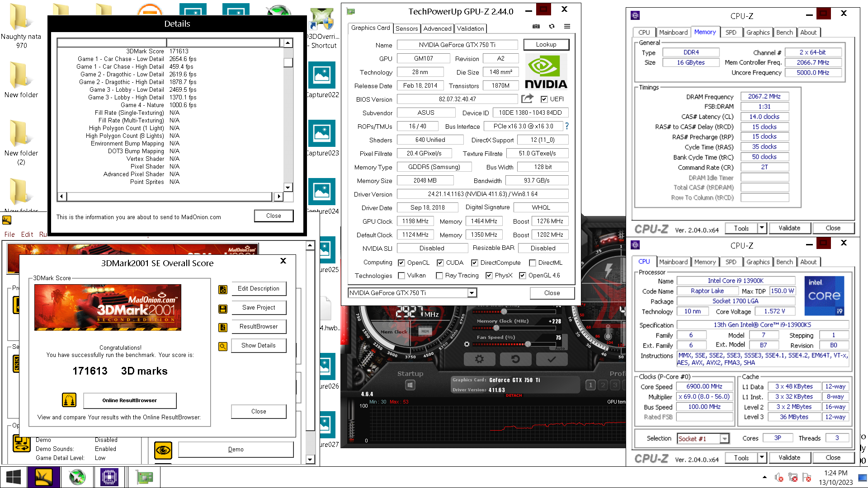The width and height of the screenshot is (868, 488).
Task: Click the Details list horizontal scrollbar right arrow
Action: (x=279, y=197)
